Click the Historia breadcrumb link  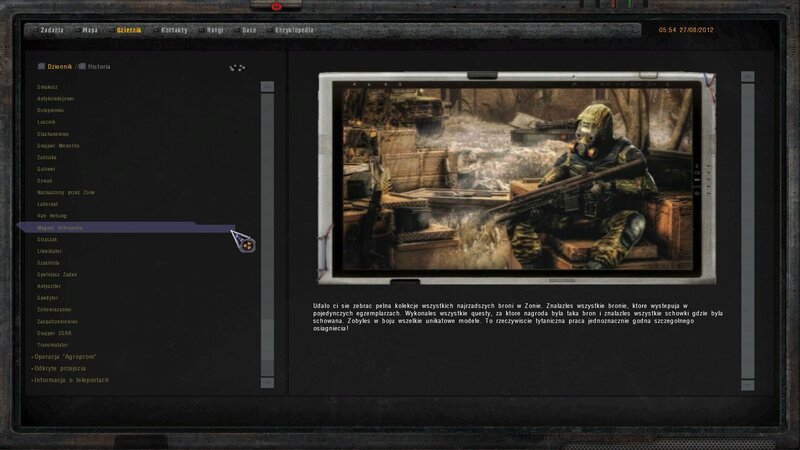98,67
